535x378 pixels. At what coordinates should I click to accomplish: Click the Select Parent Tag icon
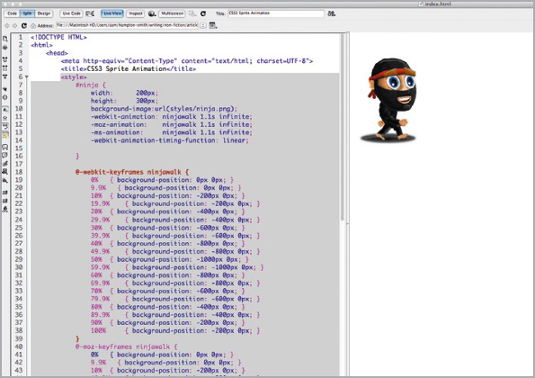point(5,89)
